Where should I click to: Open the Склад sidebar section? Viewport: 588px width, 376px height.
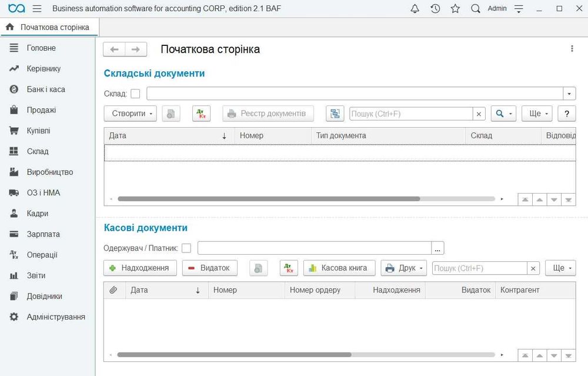[x=38, y=151]
